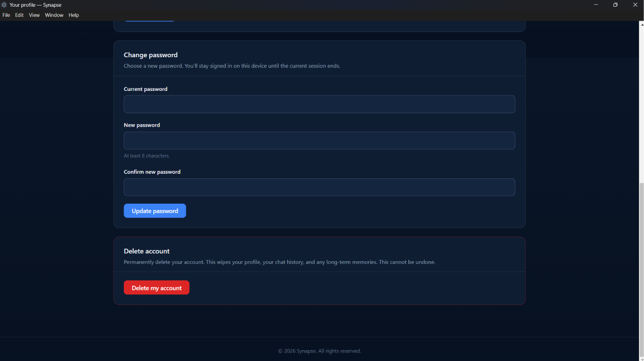
Task: Minimize the Synapse window
Action: coord(596,5)
